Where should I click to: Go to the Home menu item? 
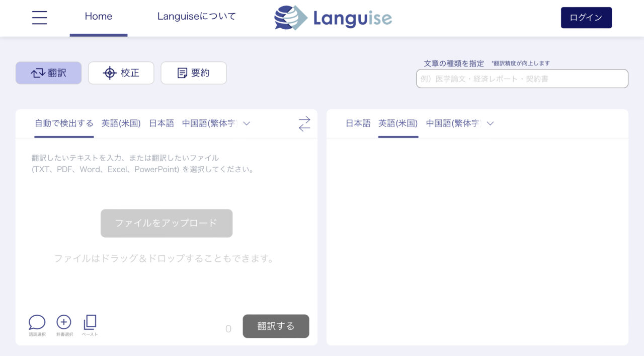[98, 16]
